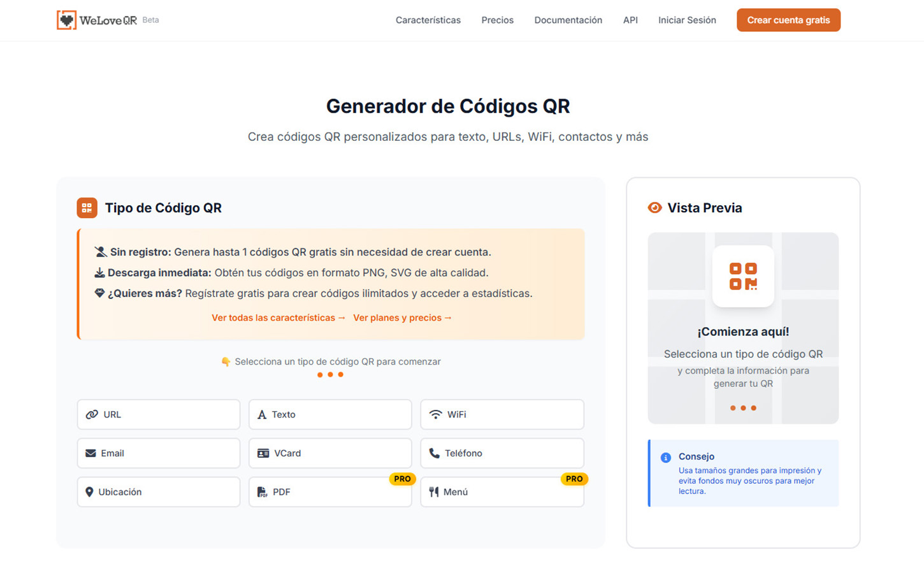
Task: Open the Ver planes y precios link
Action: point(403,317)
